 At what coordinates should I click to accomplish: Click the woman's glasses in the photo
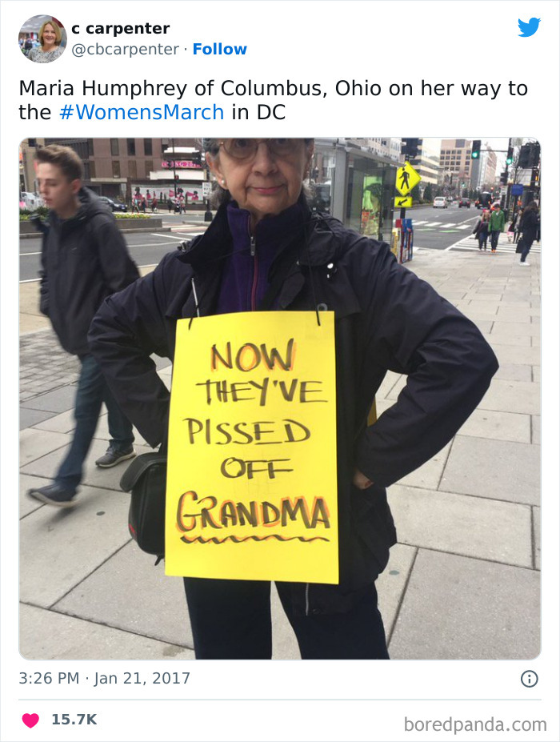(x=260, y=149)
